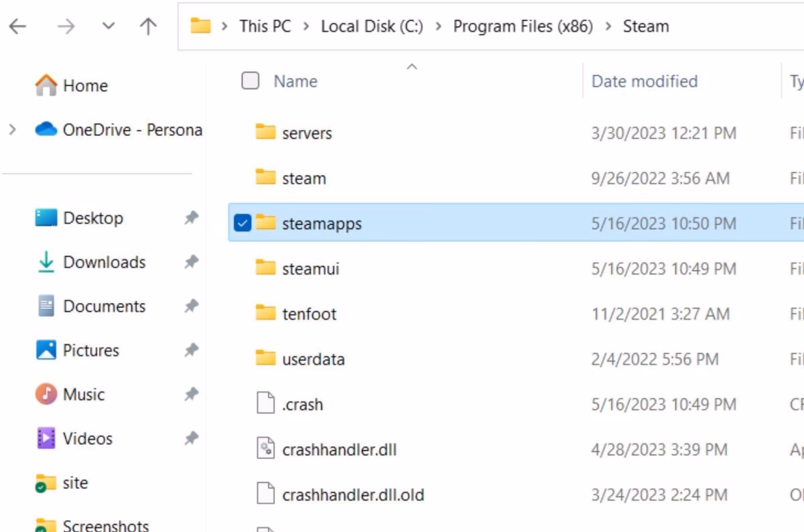
Task: Sort by the Date modified column header
Action: tap(645, 81)
